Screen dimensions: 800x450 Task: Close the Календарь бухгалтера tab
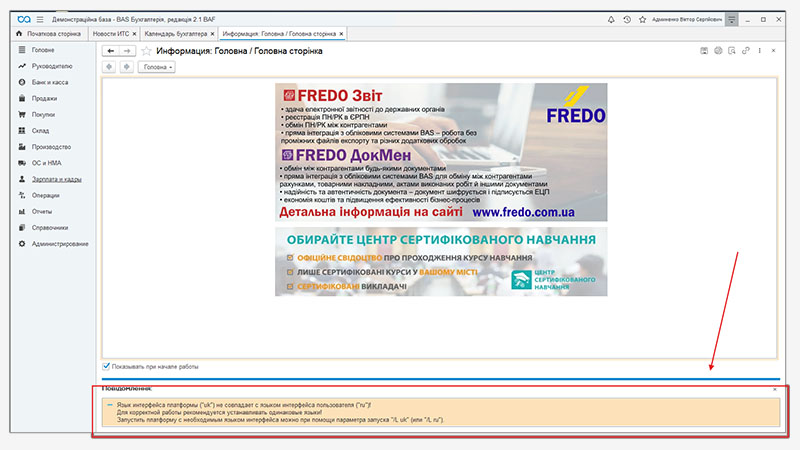pyautogui.click(x=212, y=34)
